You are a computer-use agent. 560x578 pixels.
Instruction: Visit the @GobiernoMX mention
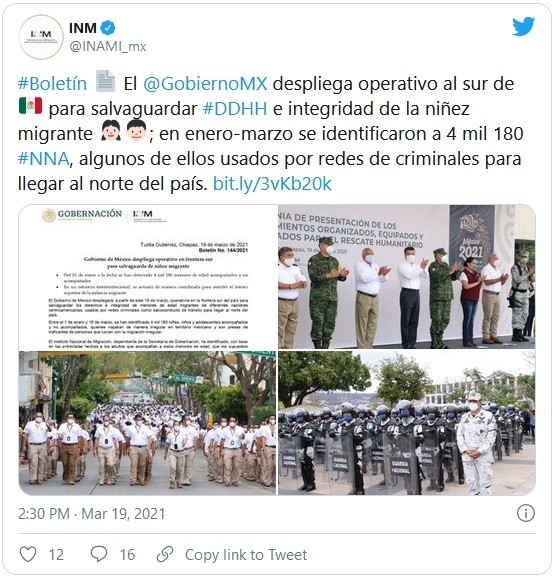205,84
